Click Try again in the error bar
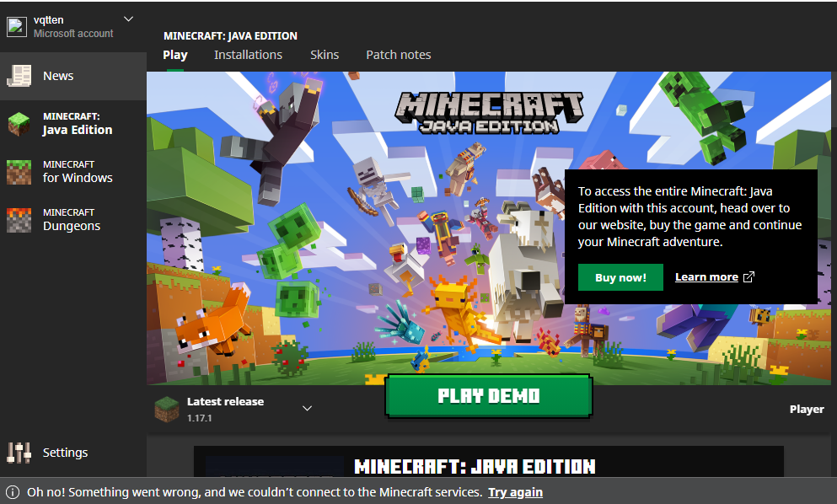This screenshot has width=837, height=504. click(515, 492)
